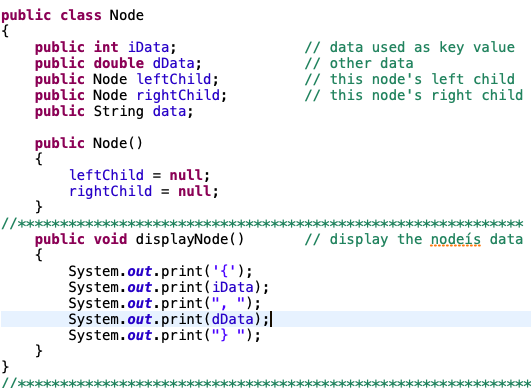The width and height of the screenshot is (531, 388).
Task: Click the displayNode() method name
Action: tap(190, 240)
